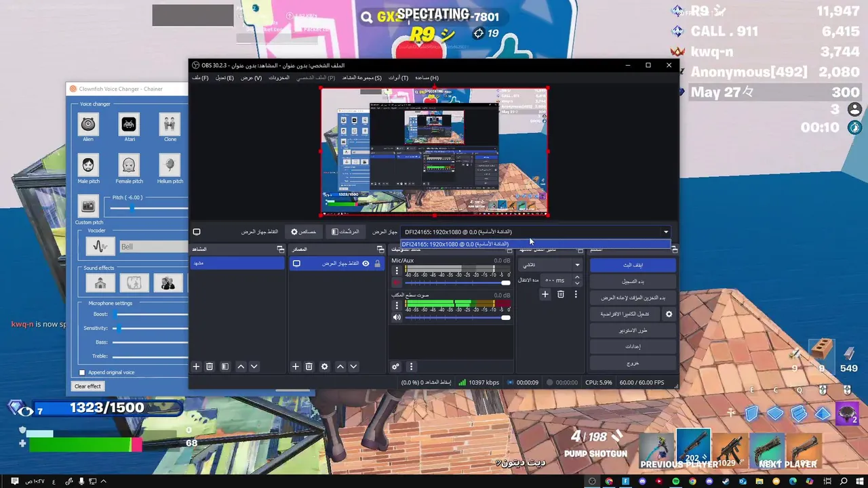868x488 pixels.
Task: Select the third sound effect icon
Action: (167, 283)
